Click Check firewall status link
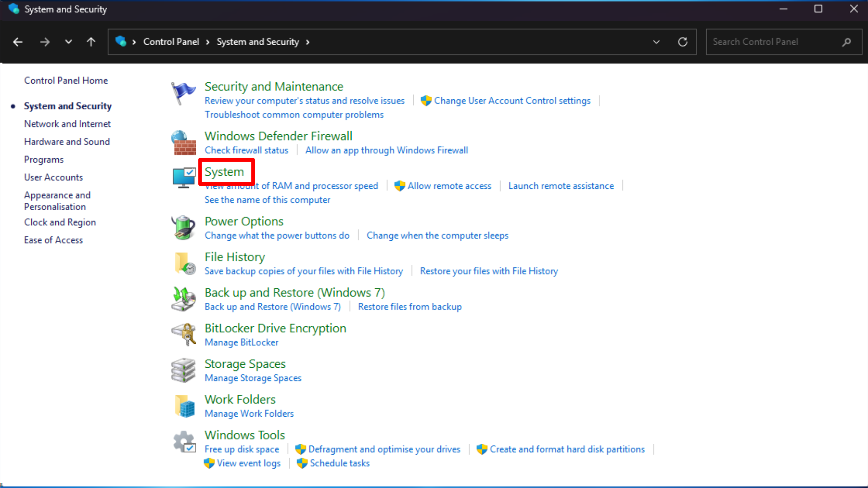 pos(246,150)
